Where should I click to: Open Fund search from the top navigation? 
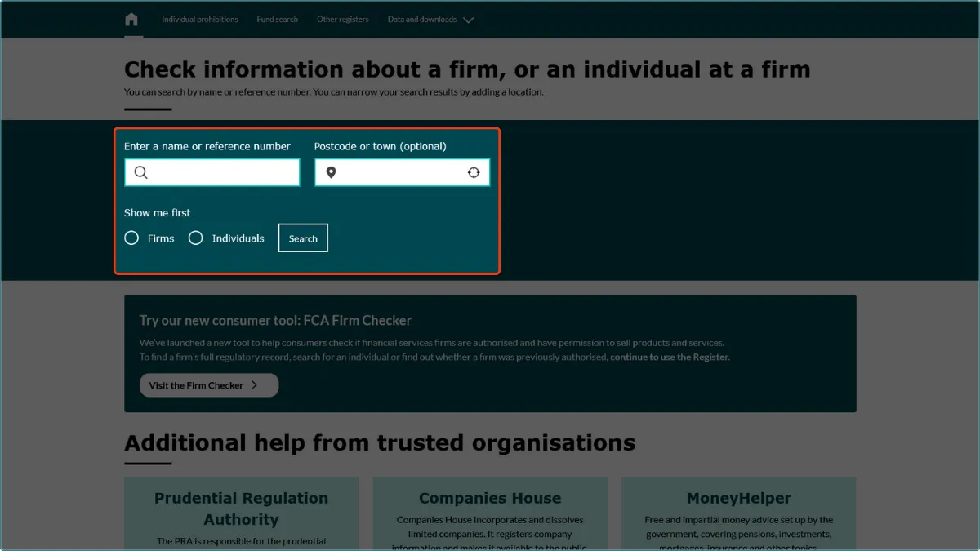[277, 20]
